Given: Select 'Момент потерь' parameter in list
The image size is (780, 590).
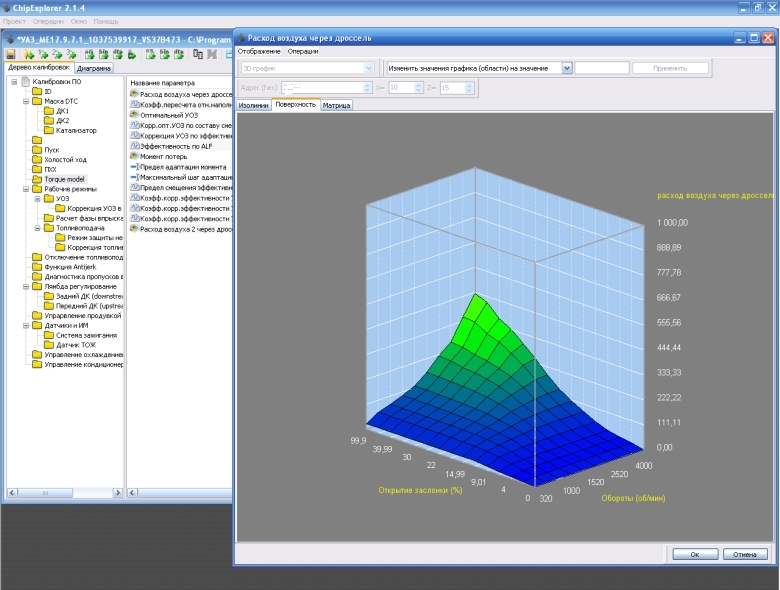Looking at the screenshot, I should [161, 157].
